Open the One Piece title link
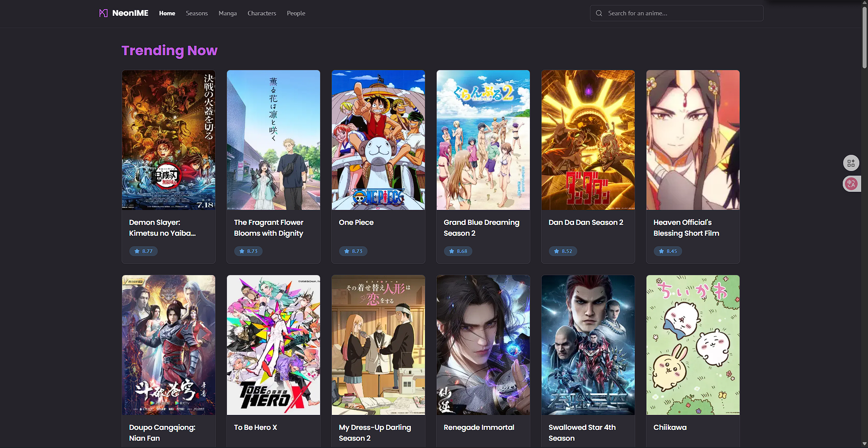The width and height of the screenshot is (868, 448). 356,222
